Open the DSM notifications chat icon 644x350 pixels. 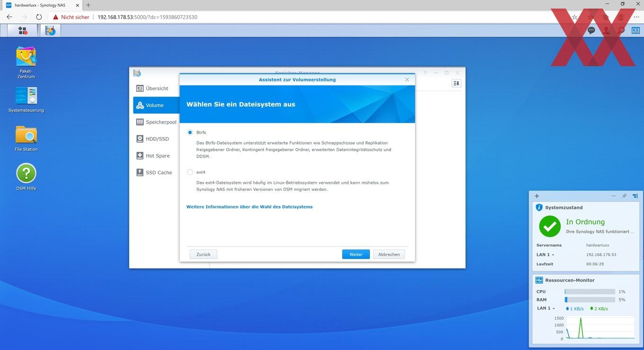point(591,30)
